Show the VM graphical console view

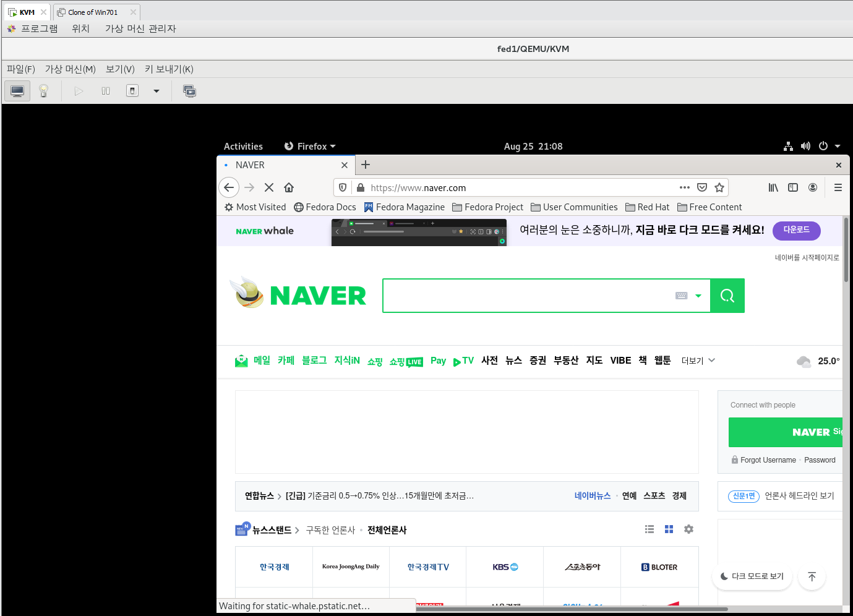[17, 91]
